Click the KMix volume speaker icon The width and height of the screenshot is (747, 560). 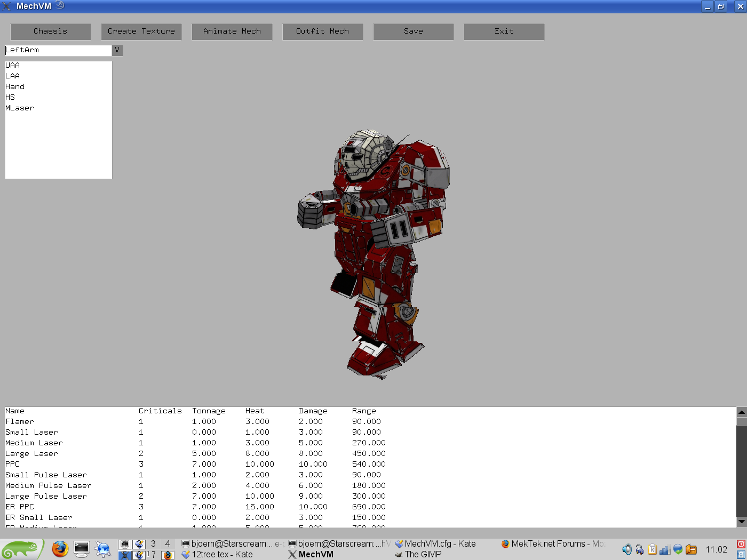[627, 549]
